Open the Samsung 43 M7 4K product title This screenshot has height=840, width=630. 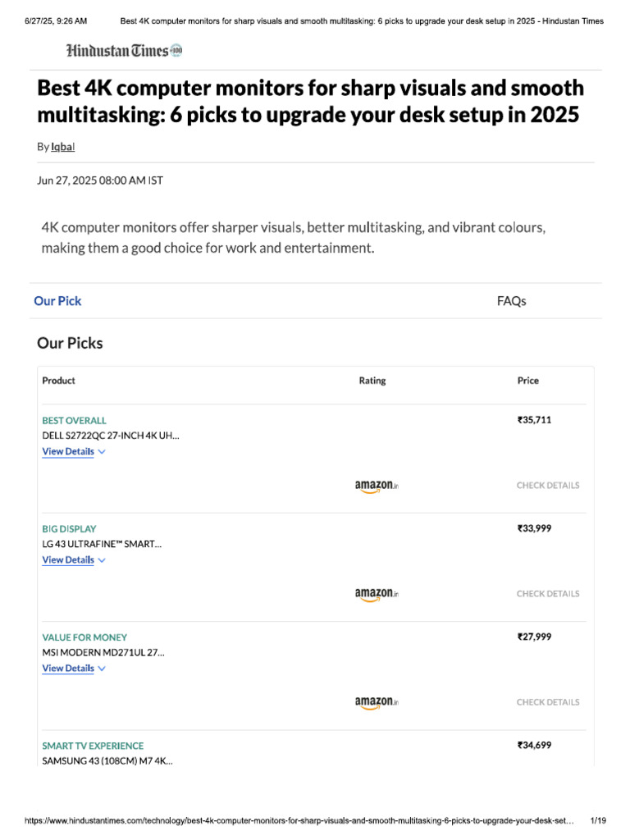click(107, 760)
